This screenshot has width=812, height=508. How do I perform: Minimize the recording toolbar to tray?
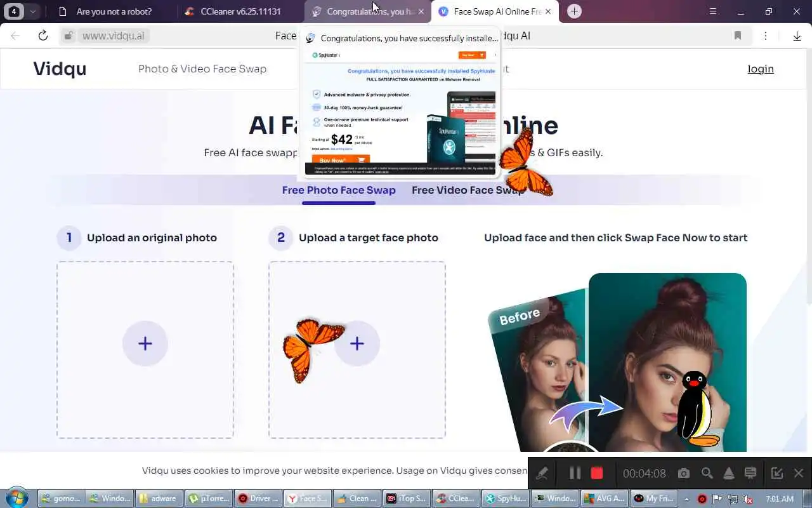coord(776,473)
